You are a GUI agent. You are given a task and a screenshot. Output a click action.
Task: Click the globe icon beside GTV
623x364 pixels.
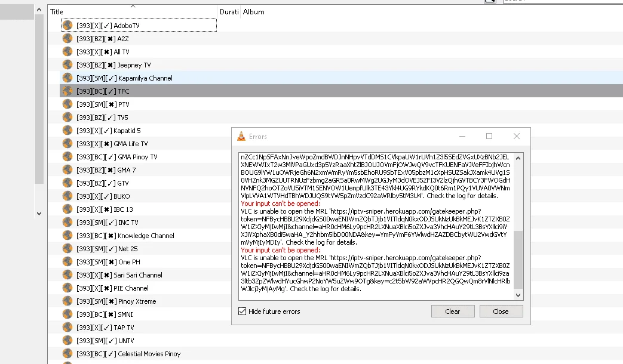[x=67, y=183]
